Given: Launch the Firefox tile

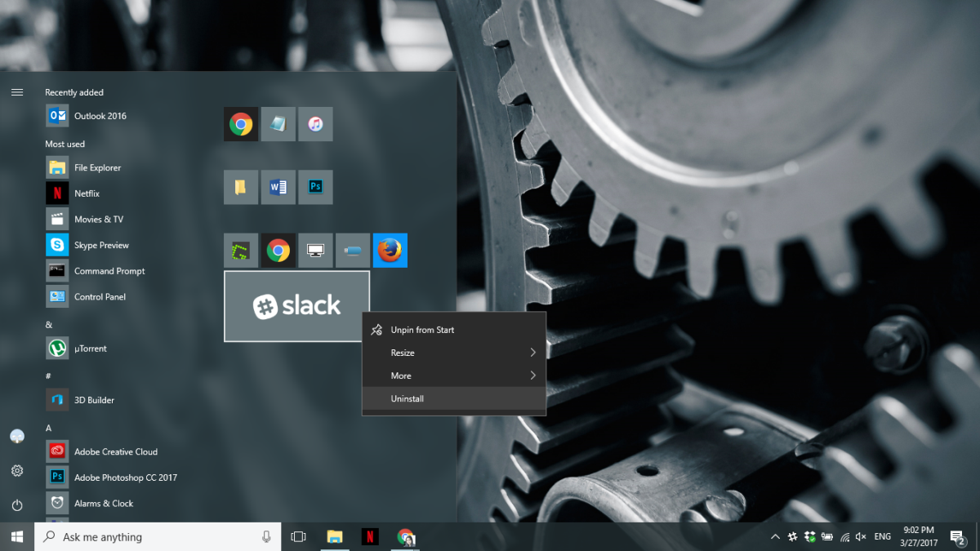Looking at the screenshot, I should (390, 251).
